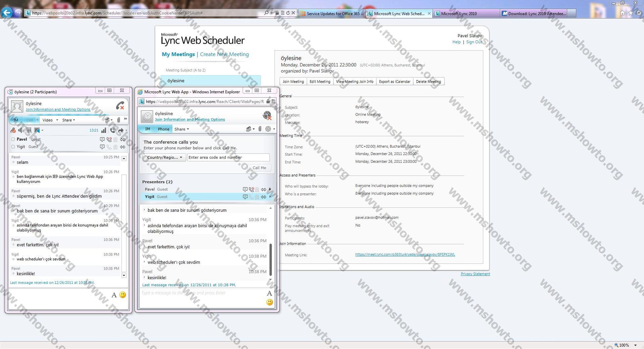The image size is (644, 349).
Task: Open smiley emoticon picker in Lync Web App
Action: (x=269, y=302)
